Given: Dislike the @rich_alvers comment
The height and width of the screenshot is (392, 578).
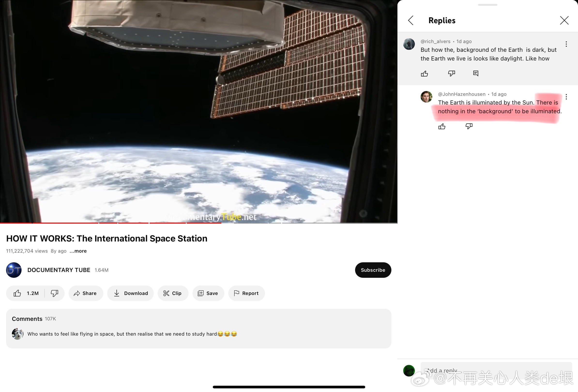Looking at the screenshot, I should (x=451, y=74).
